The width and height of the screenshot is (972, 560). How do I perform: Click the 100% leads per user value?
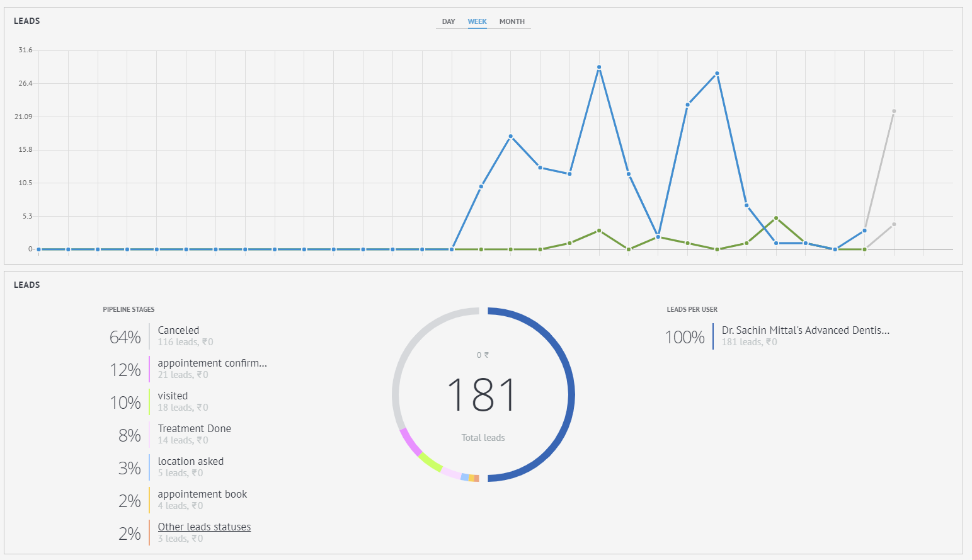[x=685, y=337]
